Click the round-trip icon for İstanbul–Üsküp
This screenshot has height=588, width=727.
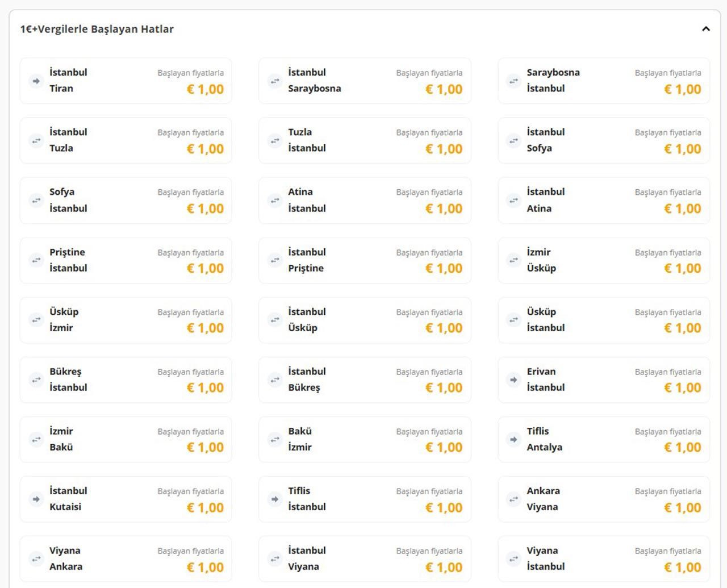pyautogui.click(x=275, y=320)
